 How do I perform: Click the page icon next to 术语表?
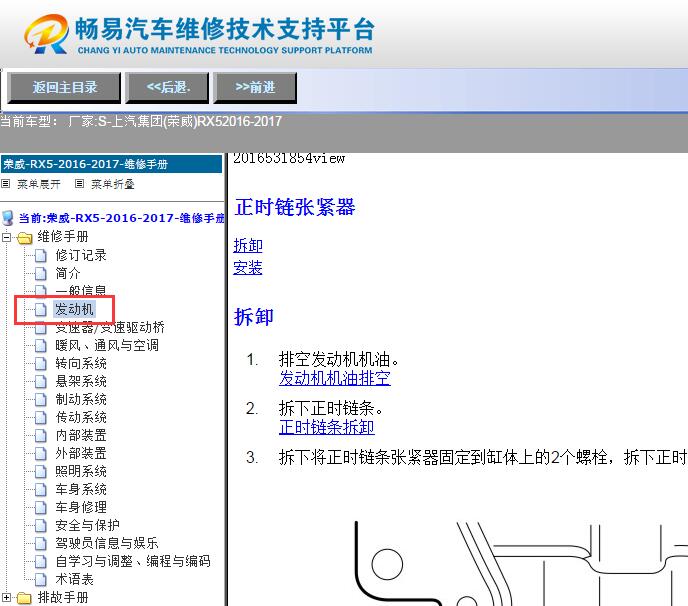tap(40, 580)
